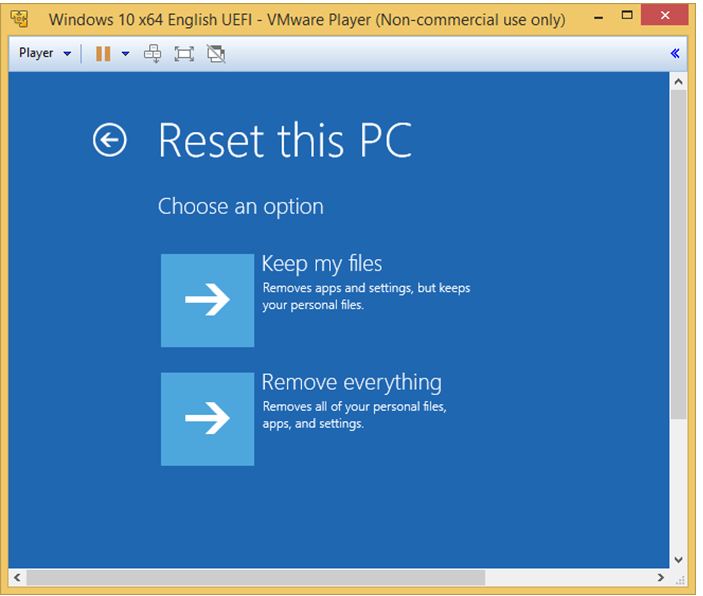Click the vertical scrollbar thumb
The height and width of the screenshot is (596, 703).
[x=678, y=254]
